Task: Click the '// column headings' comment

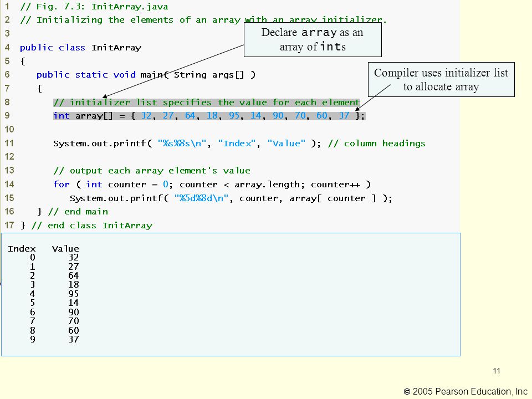Action: [x=376, y=144]
